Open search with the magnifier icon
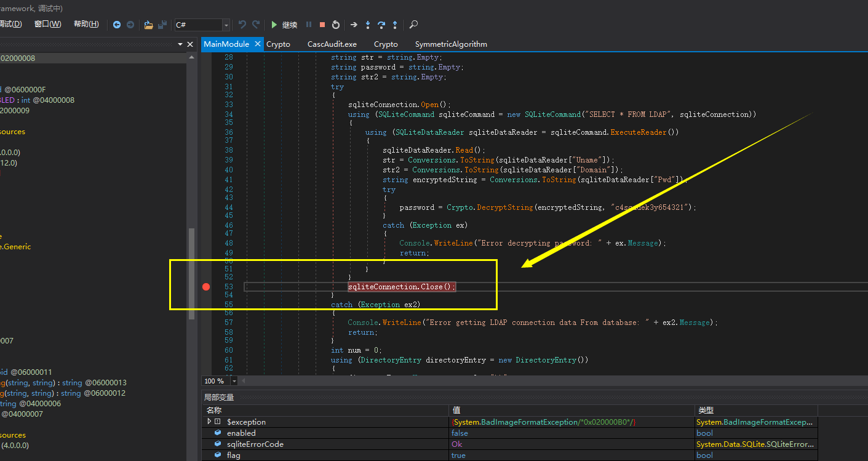Screen dimensions: 868x461 [414, 25]
